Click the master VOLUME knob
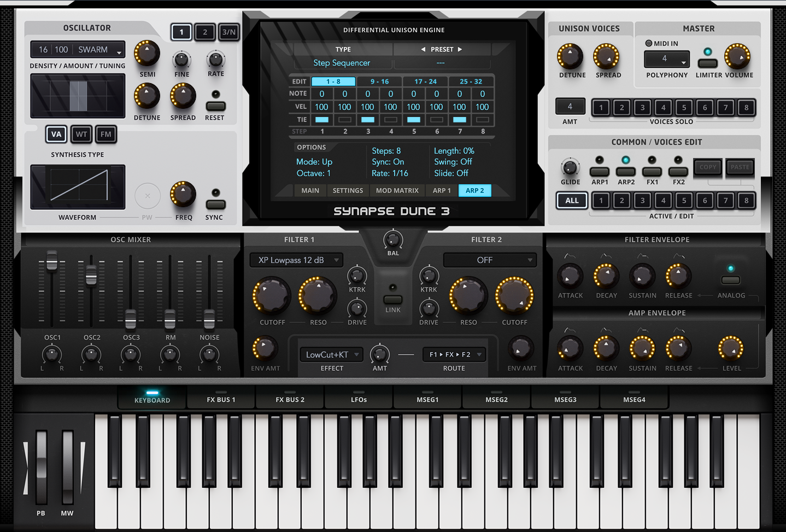The height and width of the screenshot is (532, 786). [x=737, y=56]
